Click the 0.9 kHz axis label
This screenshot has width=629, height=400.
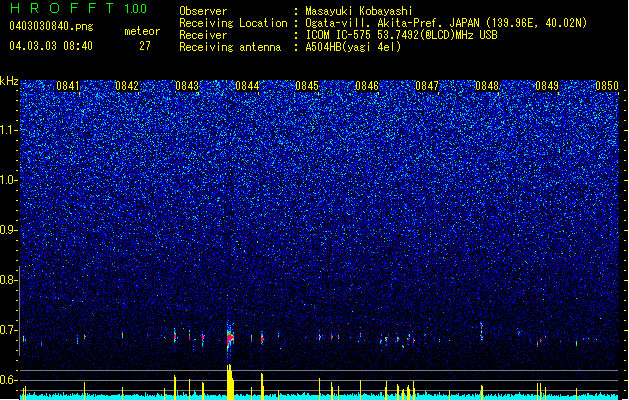click(x=9, y=230)
